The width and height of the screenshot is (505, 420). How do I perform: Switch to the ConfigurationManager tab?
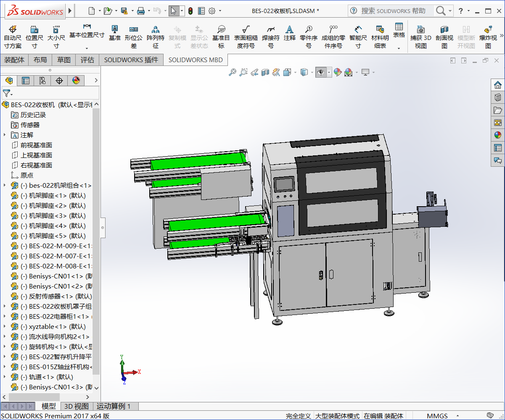42,80
